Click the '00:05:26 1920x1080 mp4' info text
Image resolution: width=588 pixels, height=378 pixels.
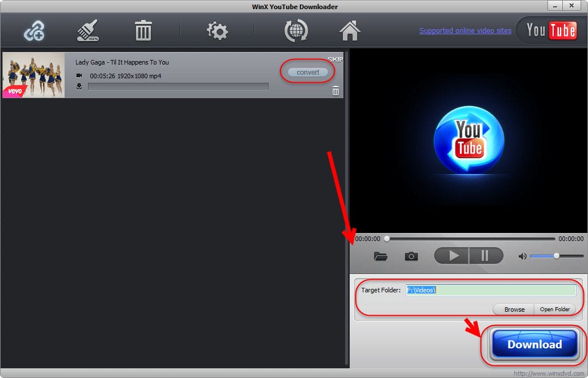click(x=126, y=76)
